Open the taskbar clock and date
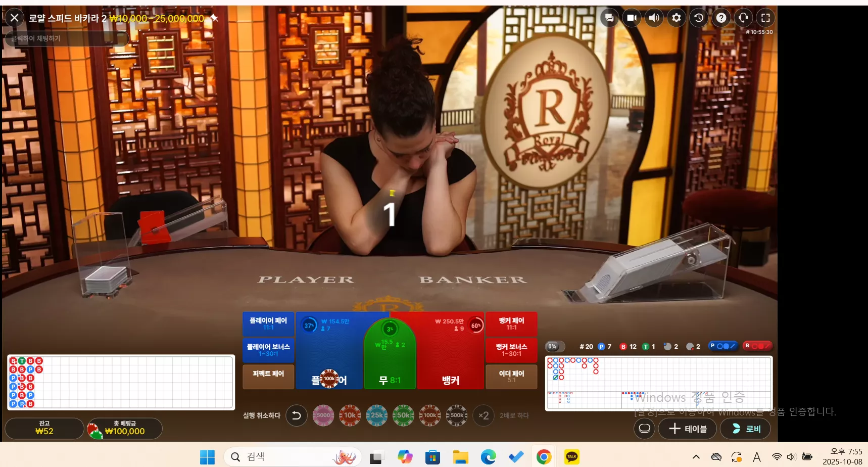Image resolution: width=868 pixels, height=467 pixels. [842, 456]
